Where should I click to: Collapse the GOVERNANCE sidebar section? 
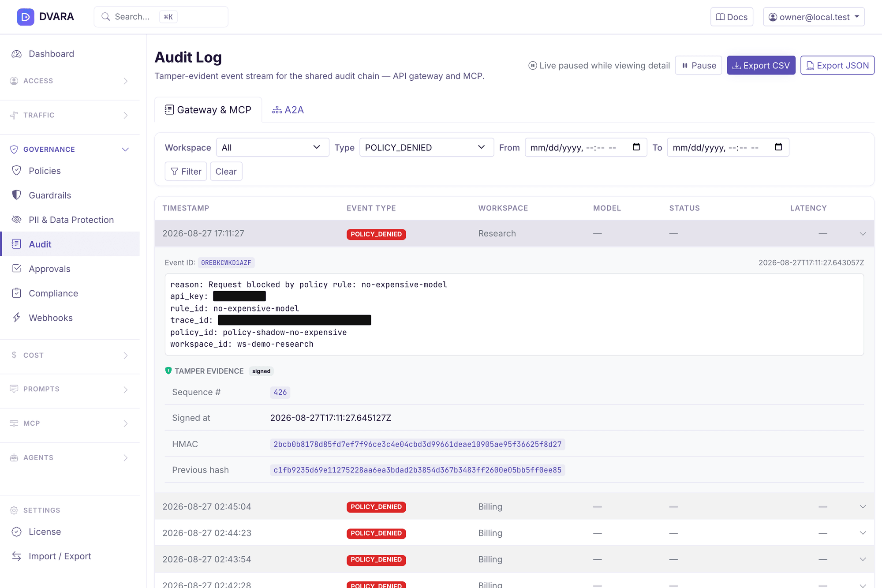pos(70,150)
